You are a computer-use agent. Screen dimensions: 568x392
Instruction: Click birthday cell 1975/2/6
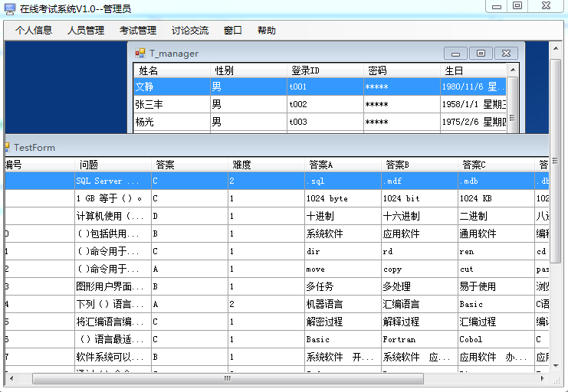(473, 122)
